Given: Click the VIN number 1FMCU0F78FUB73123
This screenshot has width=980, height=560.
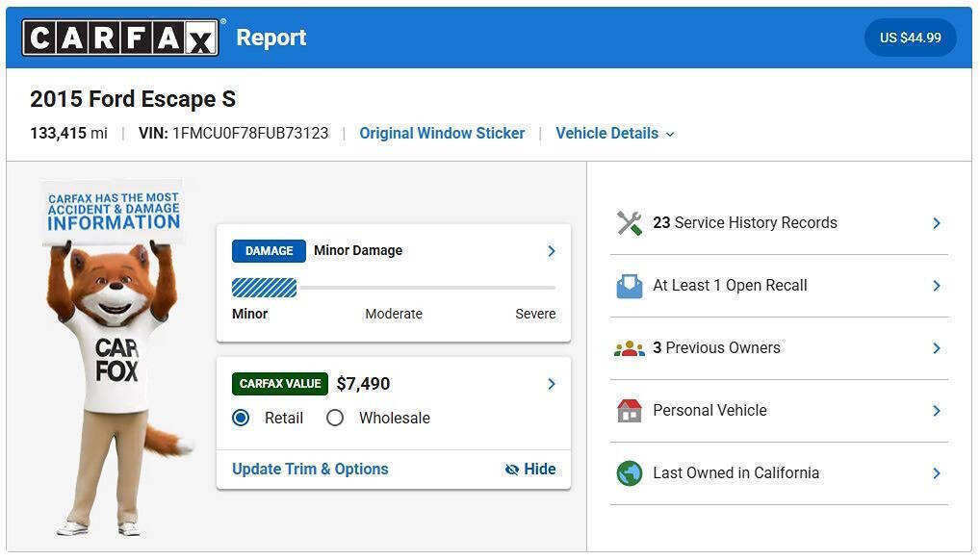Looking at the screenshot, I should coord(250,133).
